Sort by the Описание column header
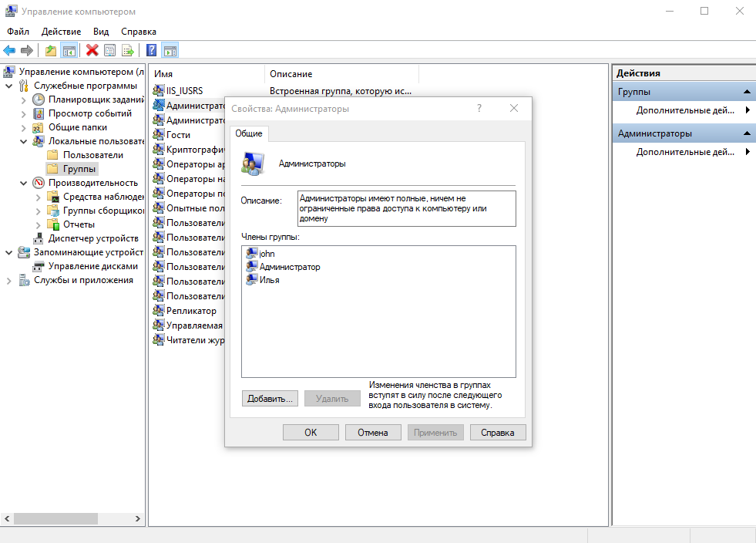This screenshot has width=756, height=543. [341, 74]
